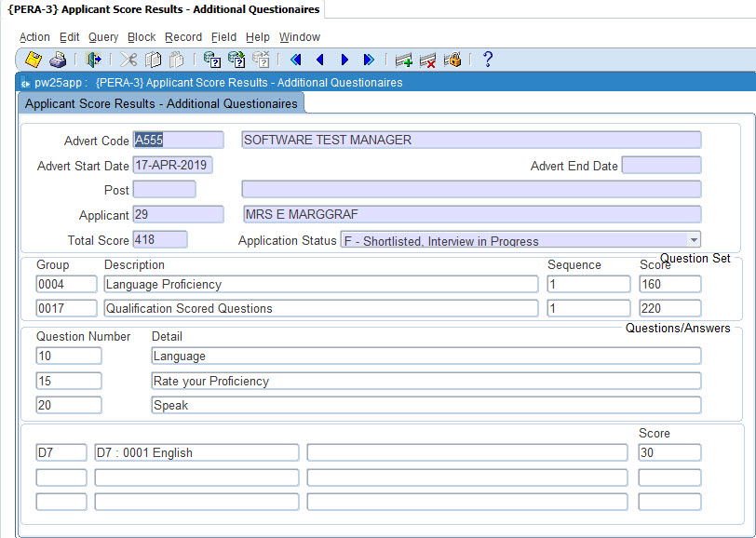756x538 pixels.
Task: Open the Query menu
Action: 103,37
